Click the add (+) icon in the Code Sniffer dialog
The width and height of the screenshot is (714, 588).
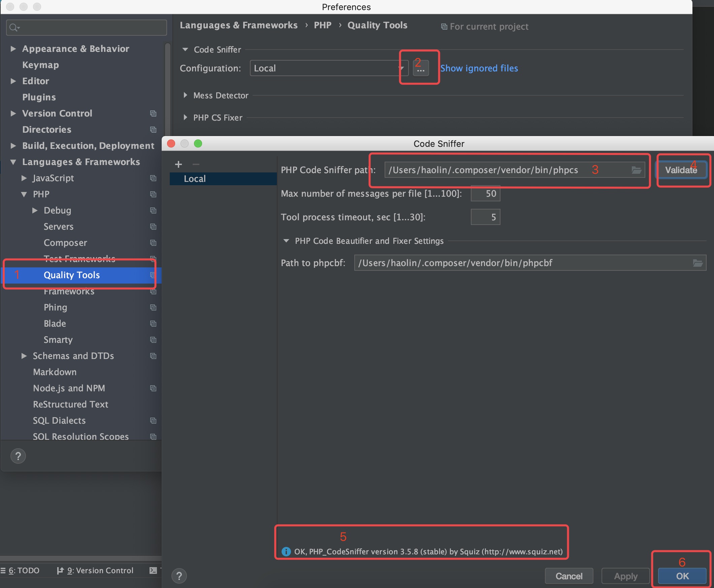(x=178, y=164)
